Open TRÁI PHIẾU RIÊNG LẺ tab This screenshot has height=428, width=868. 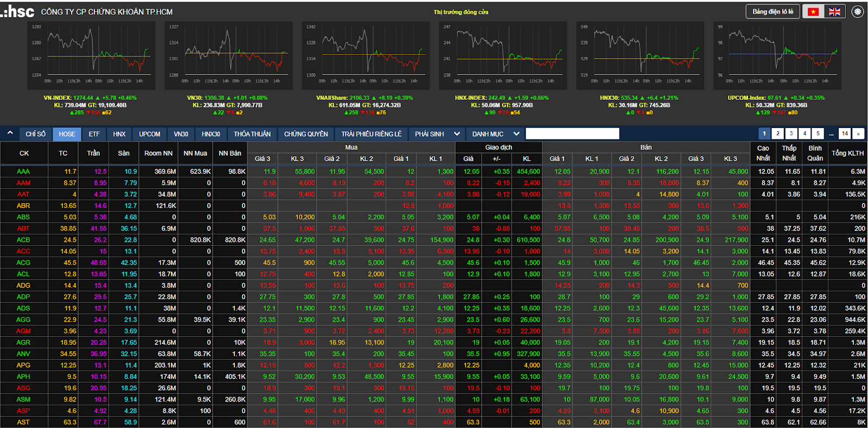pyautogui.click(x=372, y=134)
